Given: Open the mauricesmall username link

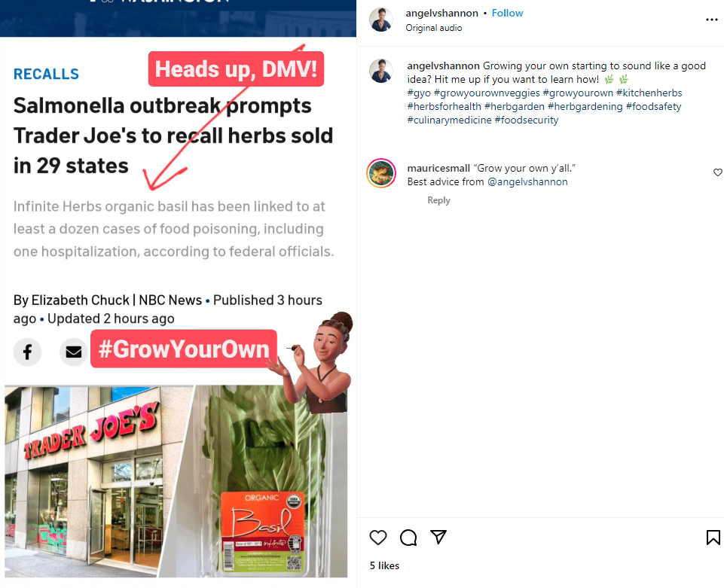Looking at the screenshot, I should click(x=438, y=169).
